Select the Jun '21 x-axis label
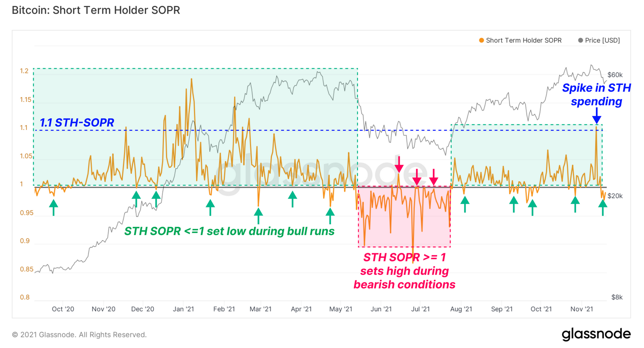 [x=381, y=309]
